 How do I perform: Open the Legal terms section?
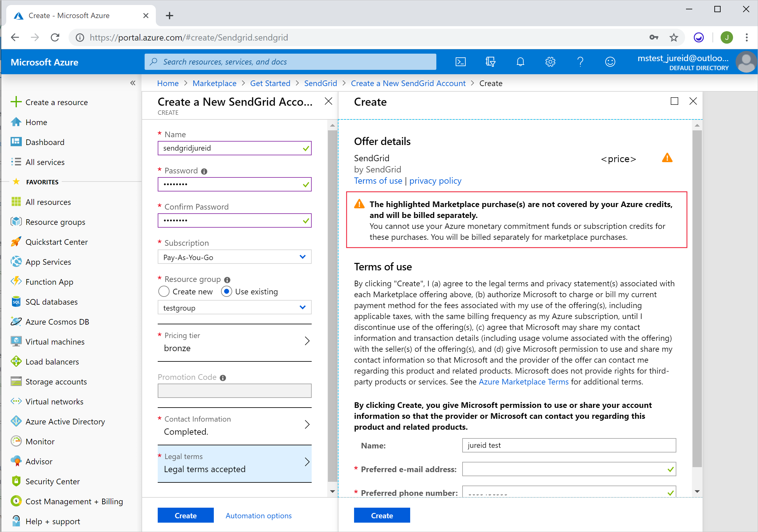pyautogui.click(x=234, y=463)
